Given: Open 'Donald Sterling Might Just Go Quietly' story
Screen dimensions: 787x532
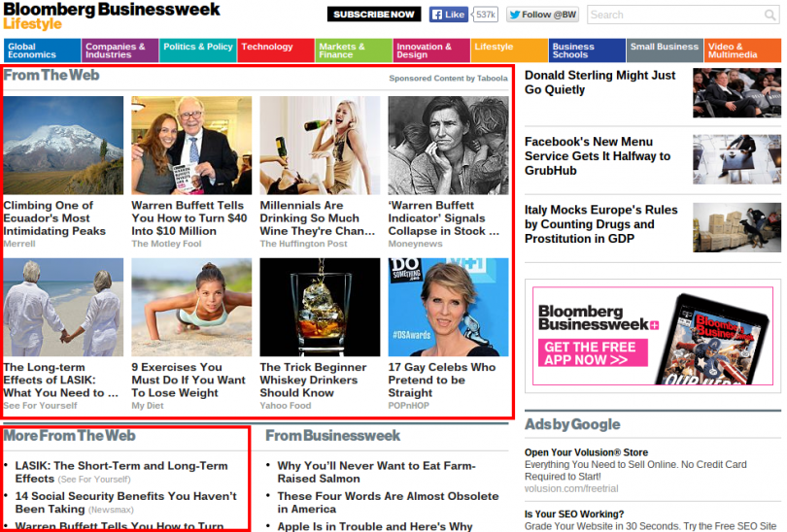Looking at the screenshot, I should coord(599,83).
